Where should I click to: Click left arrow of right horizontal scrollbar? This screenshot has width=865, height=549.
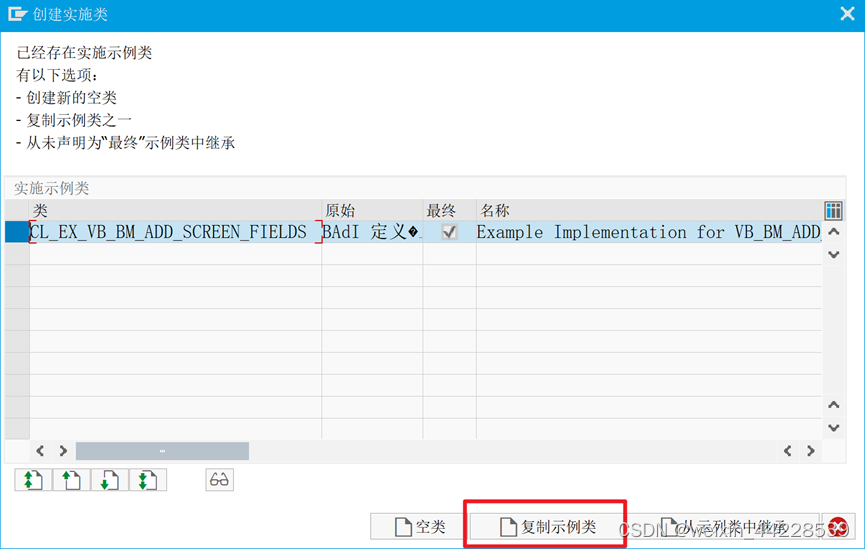pyautogui.click(x=788, y=451)
